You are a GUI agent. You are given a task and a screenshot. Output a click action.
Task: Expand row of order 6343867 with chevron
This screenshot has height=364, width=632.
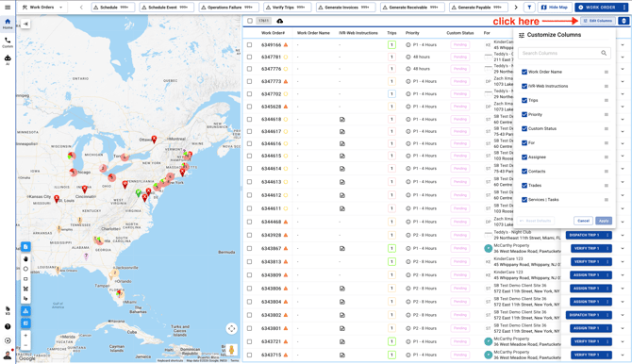[x=623, y=248]
